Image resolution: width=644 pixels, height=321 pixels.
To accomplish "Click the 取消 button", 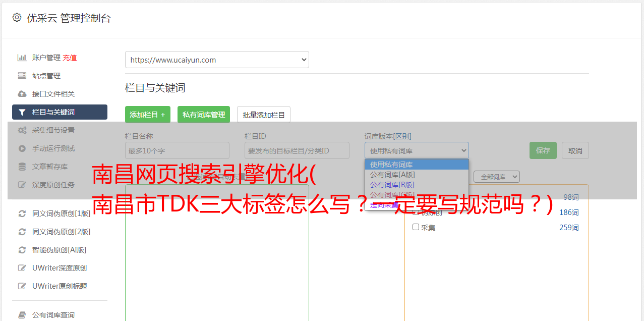I will 575,150.
